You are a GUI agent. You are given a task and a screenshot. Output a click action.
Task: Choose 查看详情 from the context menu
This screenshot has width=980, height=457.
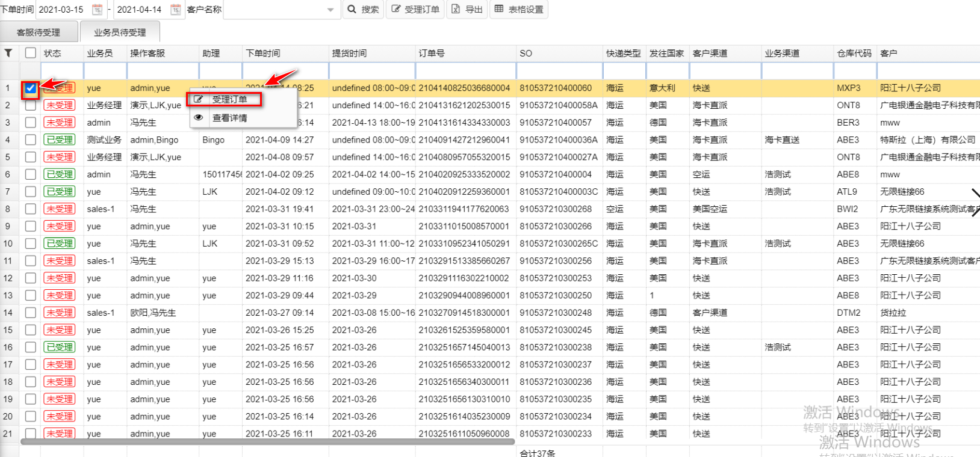point(229,118)
